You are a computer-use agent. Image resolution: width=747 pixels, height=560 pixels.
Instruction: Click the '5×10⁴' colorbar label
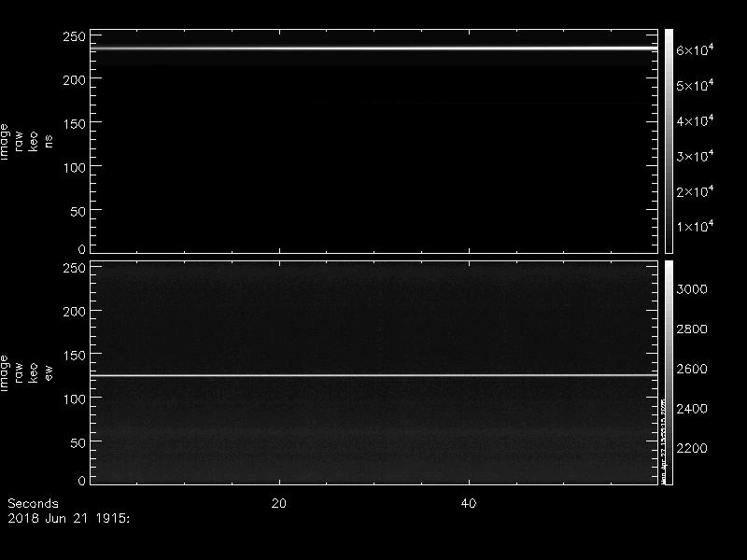pos(695,85)
